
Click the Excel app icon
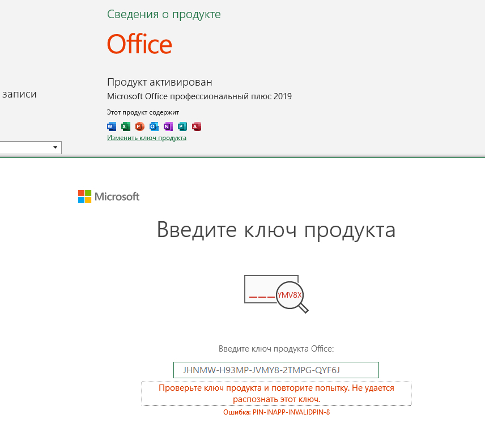[x=126, y=126]
